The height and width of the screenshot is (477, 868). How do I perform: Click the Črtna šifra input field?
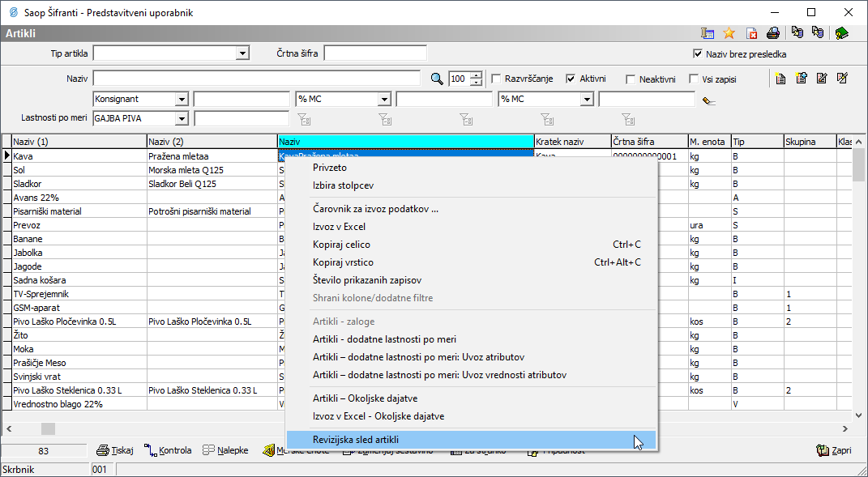tap(375, 53)
